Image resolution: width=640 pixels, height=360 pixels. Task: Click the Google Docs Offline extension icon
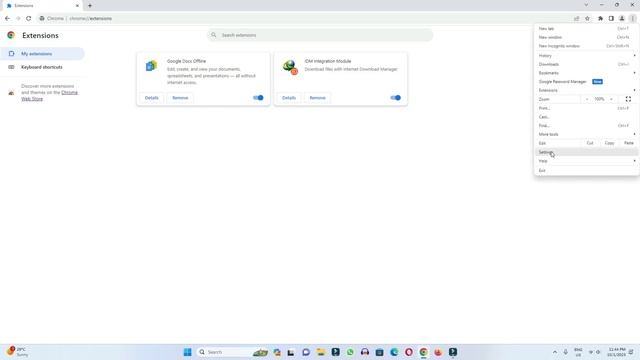tap(151, 65)
